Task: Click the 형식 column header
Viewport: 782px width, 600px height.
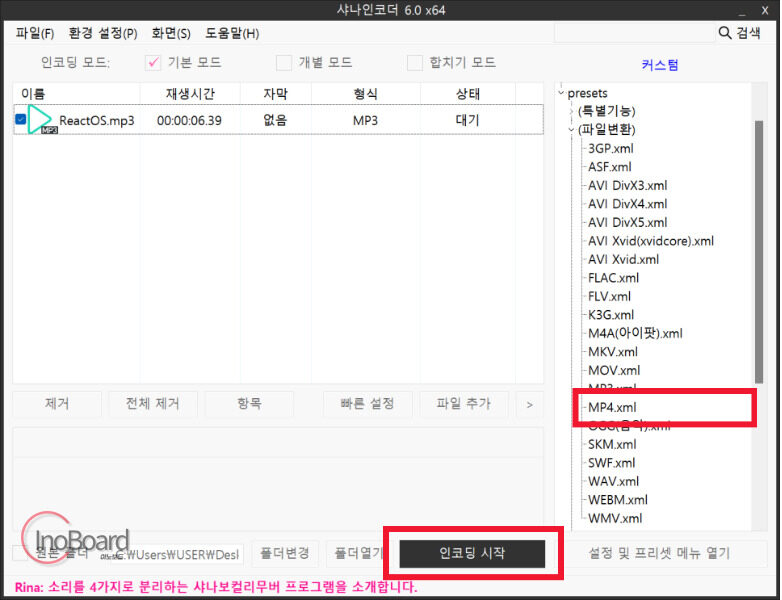Action: point(366,94)
